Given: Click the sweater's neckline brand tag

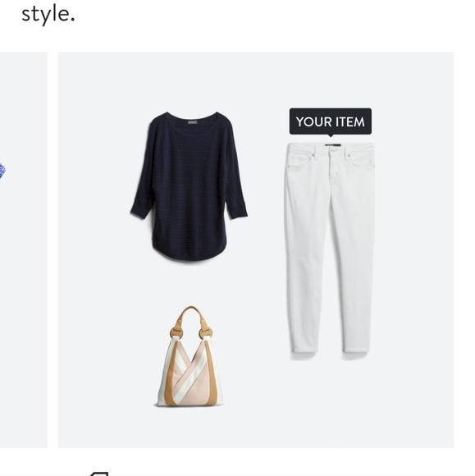Looking at the screenshot, I should click(193, 122).
